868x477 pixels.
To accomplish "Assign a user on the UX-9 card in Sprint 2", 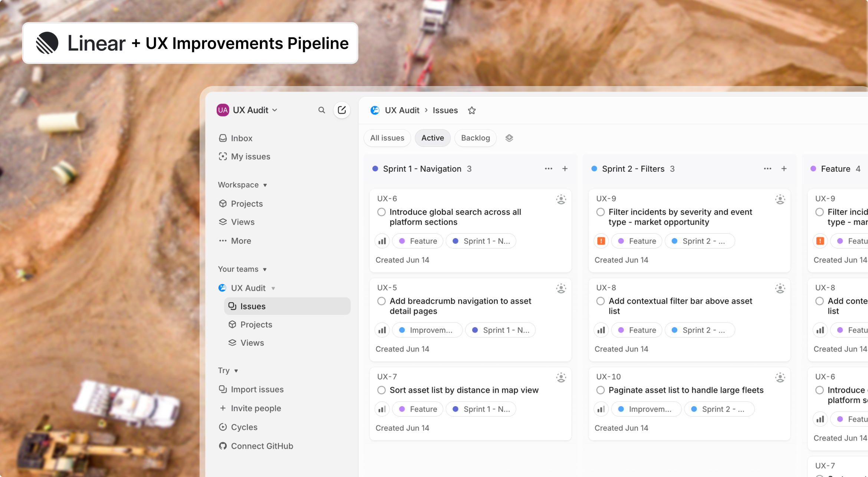I will click(x=780, y=199).
